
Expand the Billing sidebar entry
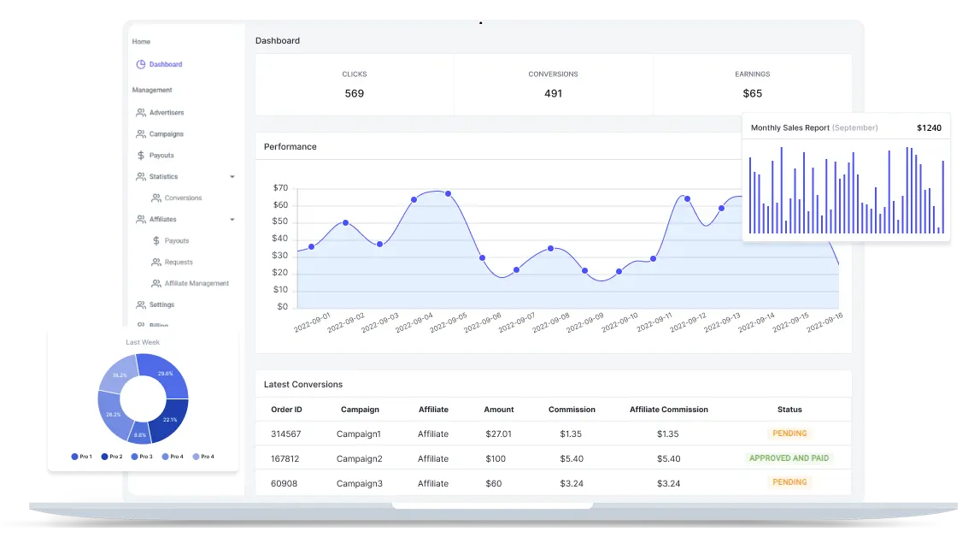click(140, 323)
